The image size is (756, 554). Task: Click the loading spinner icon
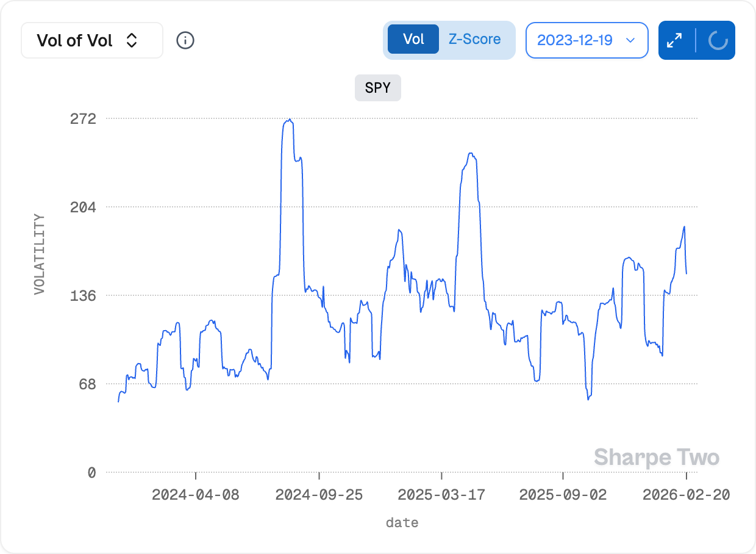(x=718, y=40)
